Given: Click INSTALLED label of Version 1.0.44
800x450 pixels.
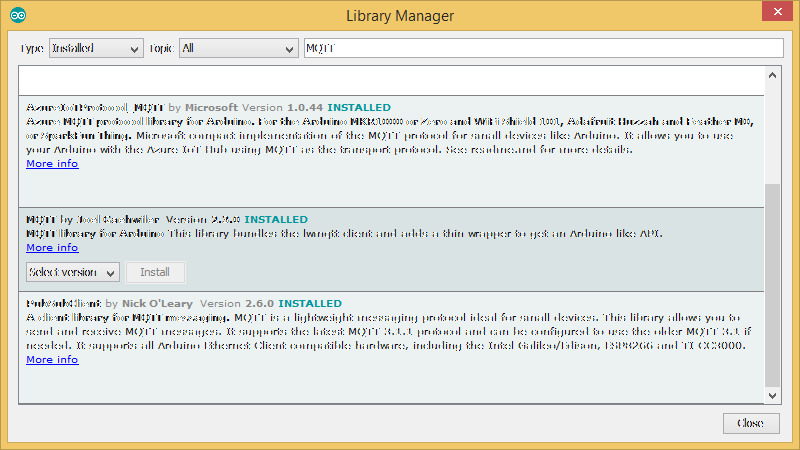Looking at the screenshot, I should pyautogui.click(x=359, y=108).
